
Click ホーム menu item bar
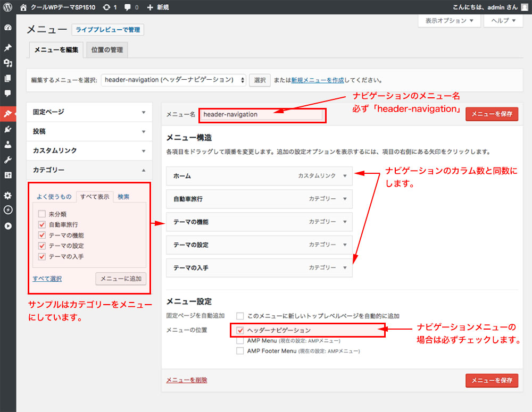[x=259, y=175]
